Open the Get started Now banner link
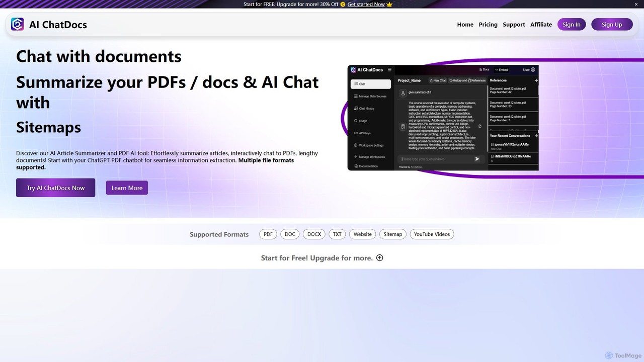 tap(366, 4)
